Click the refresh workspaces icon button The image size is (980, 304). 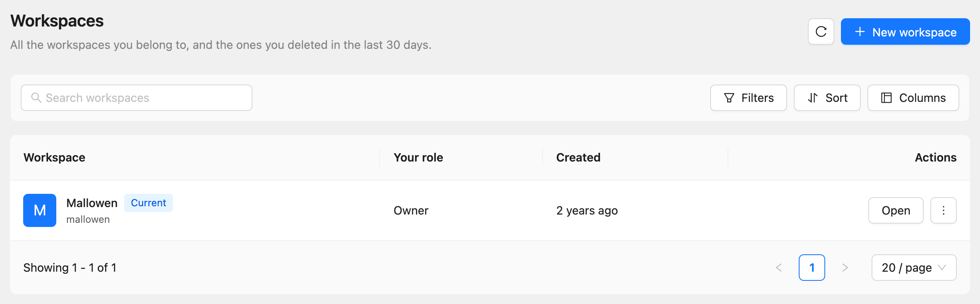click(821, 31)
